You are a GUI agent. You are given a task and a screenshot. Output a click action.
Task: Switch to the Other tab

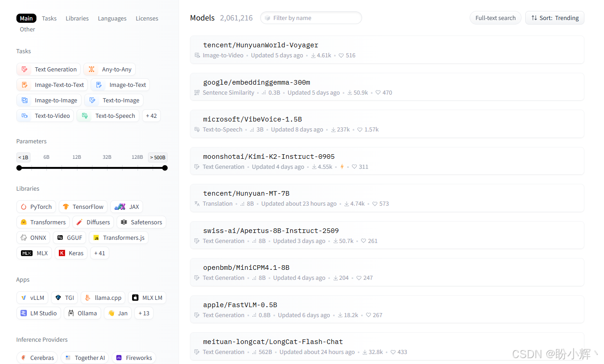27,30
